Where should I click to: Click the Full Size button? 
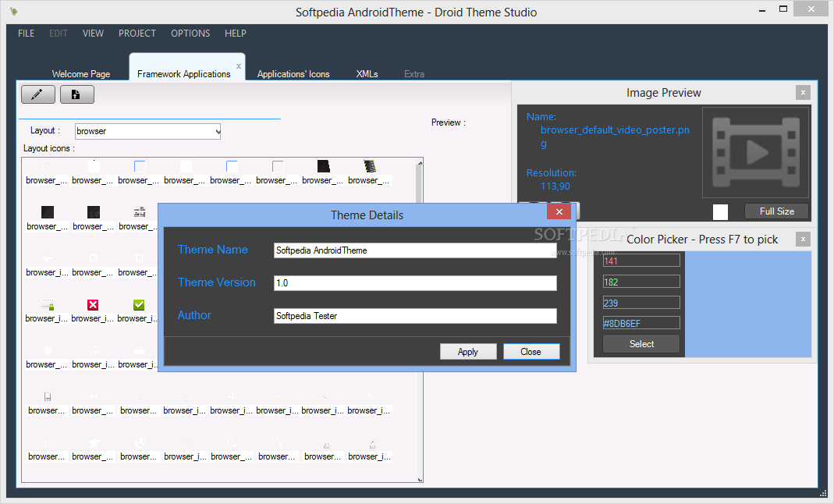776,211
